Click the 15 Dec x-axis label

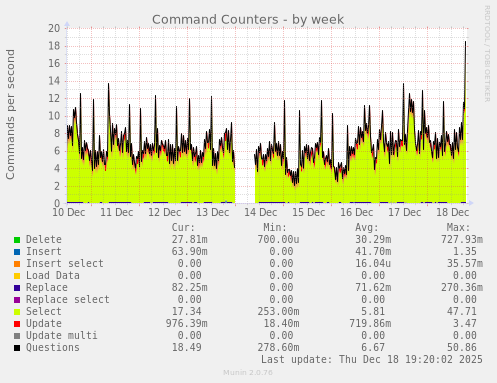pos(309,212)
